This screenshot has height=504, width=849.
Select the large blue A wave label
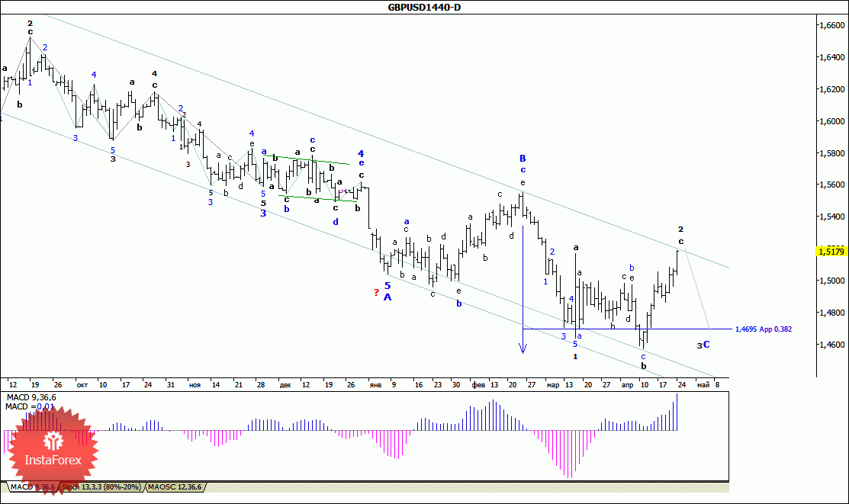click(388, 297)
